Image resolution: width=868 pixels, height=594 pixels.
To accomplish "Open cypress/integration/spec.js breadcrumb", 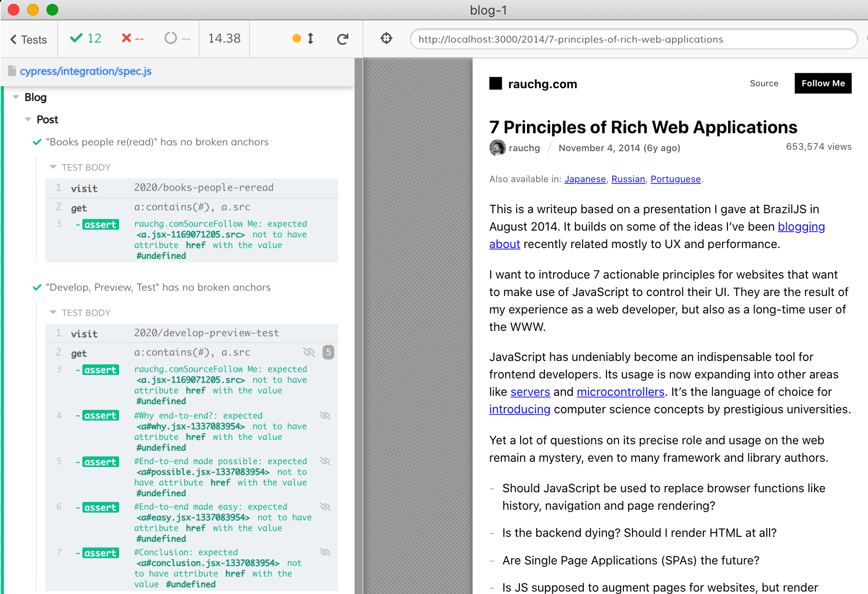I will click(86, 71).
